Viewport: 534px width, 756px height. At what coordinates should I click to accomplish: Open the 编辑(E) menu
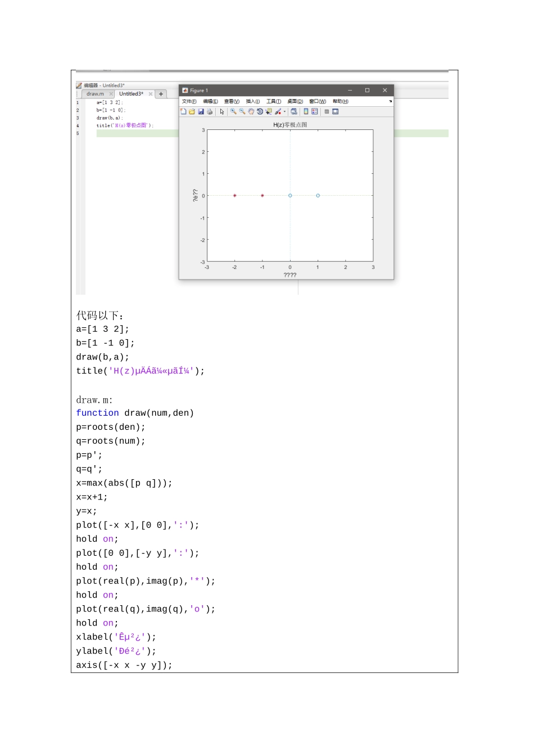coord(211,101)
